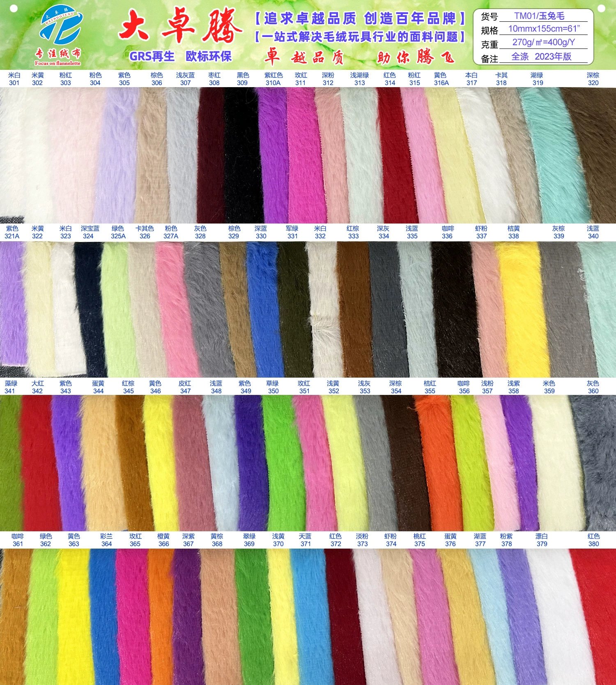The image size is (616, 685).
Task: Click the 深紫 367 color label
Action: tap(188, 540)
